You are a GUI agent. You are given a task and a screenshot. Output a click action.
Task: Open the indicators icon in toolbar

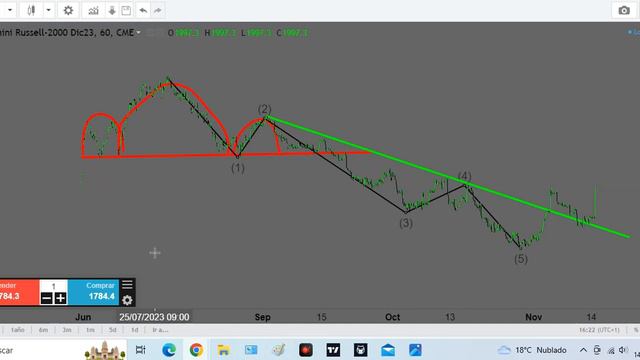[93, 11]
